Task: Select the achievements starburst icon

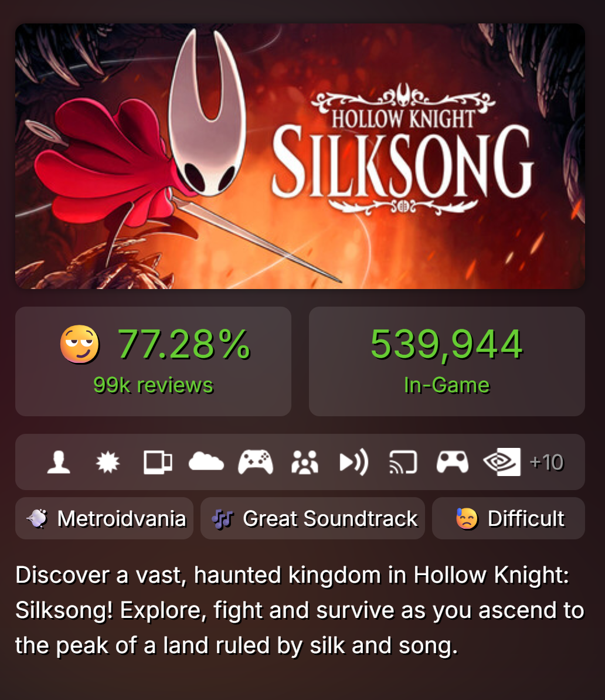Action: point(108,462)
